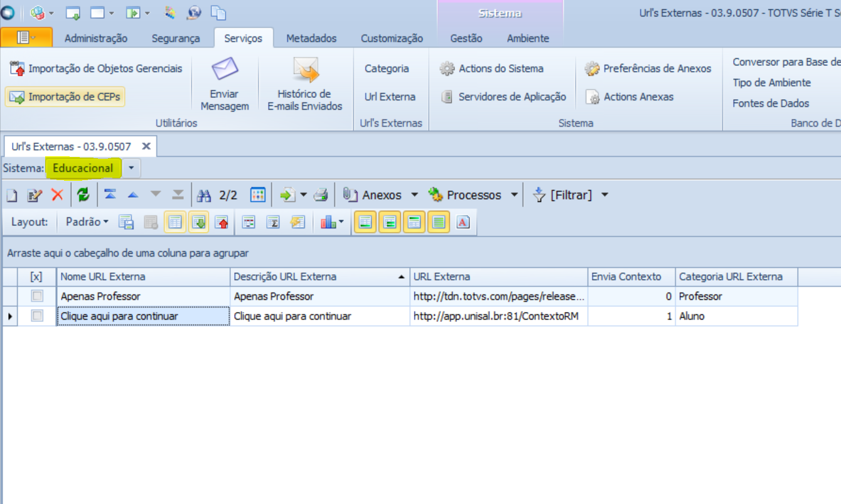Screen dimensions: 841x504
Task: Delete the record using the red X icon
Action: [x=57, y=195]
